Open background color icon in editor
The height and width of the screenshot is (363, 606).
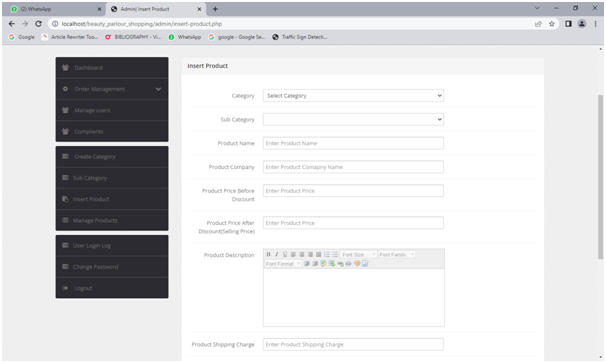365,264
